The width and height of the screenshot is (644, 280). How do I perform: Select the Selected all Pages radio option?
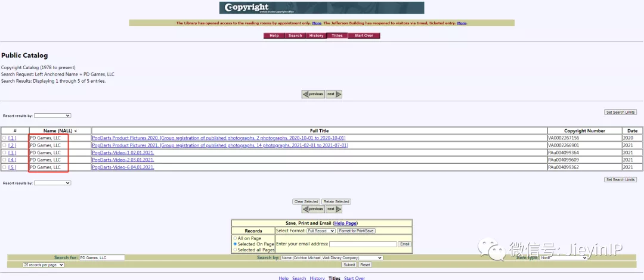click(x=235, y=250)
